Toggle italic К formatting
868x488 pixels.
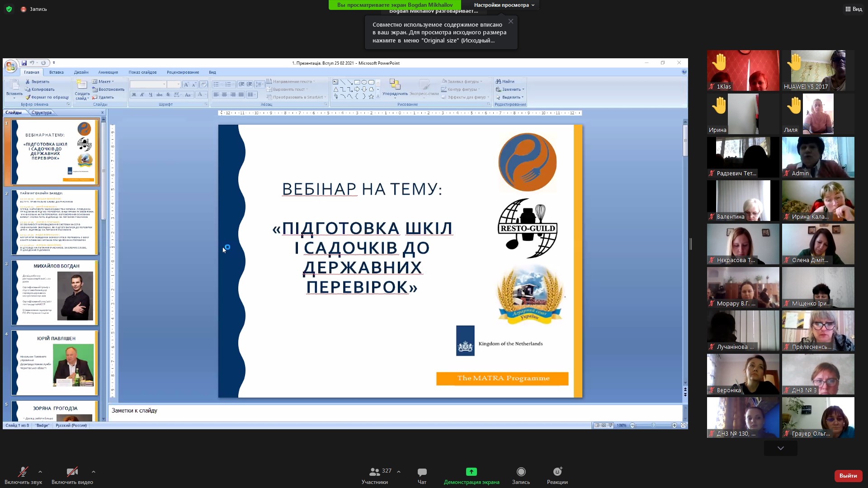142,94
